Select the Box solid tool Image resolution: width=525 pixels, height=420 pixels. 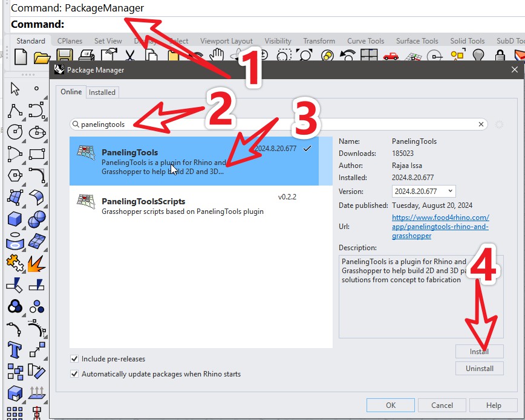pos(15,219)
